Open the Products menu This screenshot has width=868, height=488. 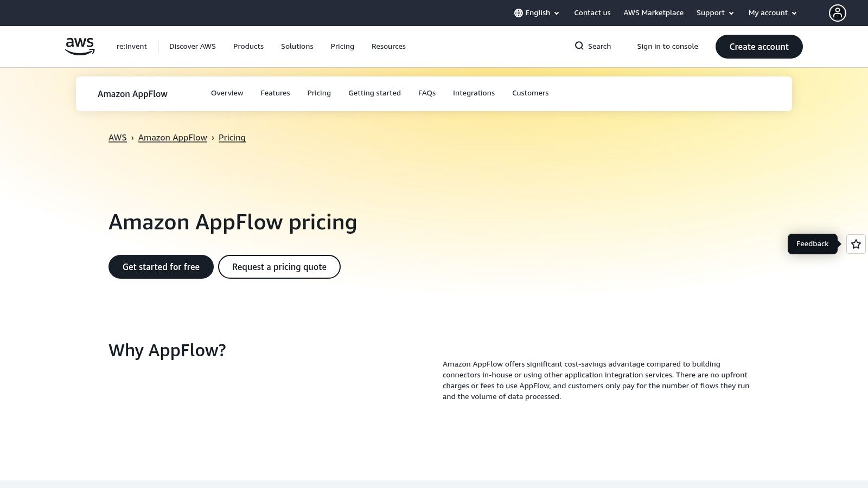click(248, 46)
